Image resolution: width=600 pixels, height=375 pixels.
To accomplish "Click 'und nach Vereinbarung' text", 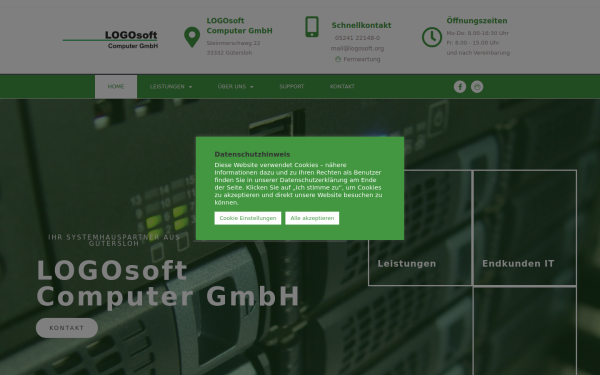I will coord(478,53).
